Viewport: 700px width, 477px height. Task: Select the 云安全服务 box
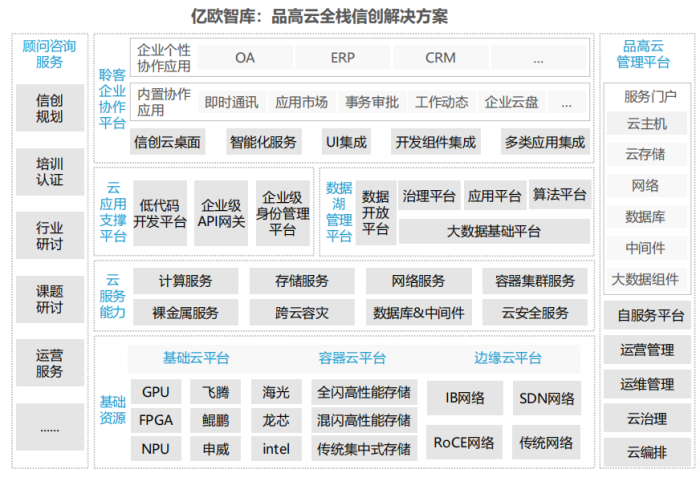coord(535,313)
